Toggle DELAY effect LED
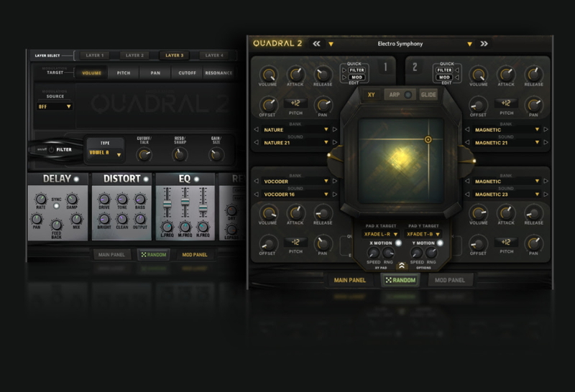 76,179
